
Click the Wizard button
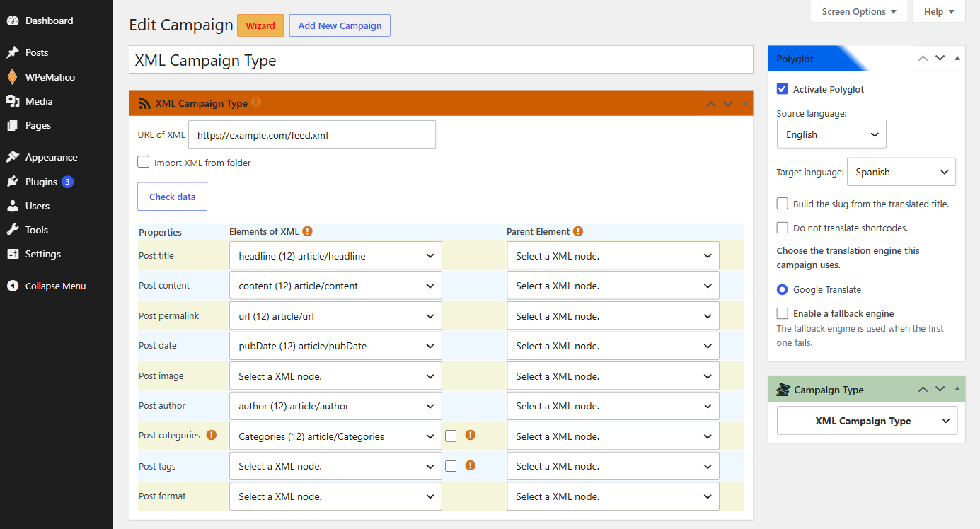[260, 25]
